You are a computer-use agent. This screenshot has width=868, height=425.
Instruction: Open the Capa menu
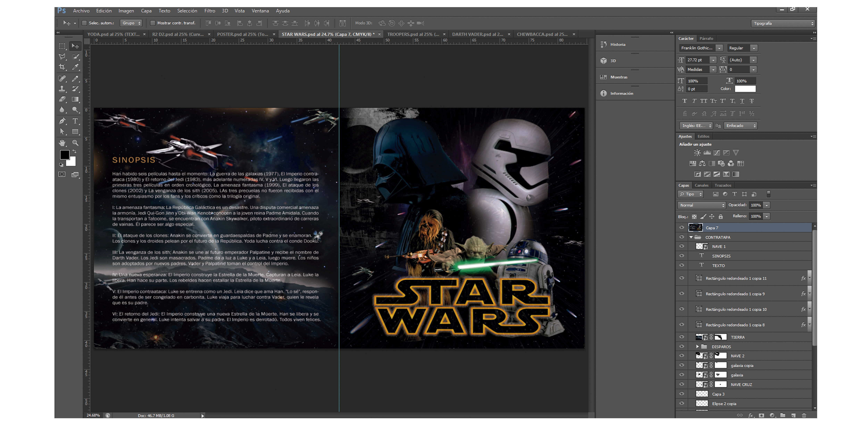coord(146,11)
